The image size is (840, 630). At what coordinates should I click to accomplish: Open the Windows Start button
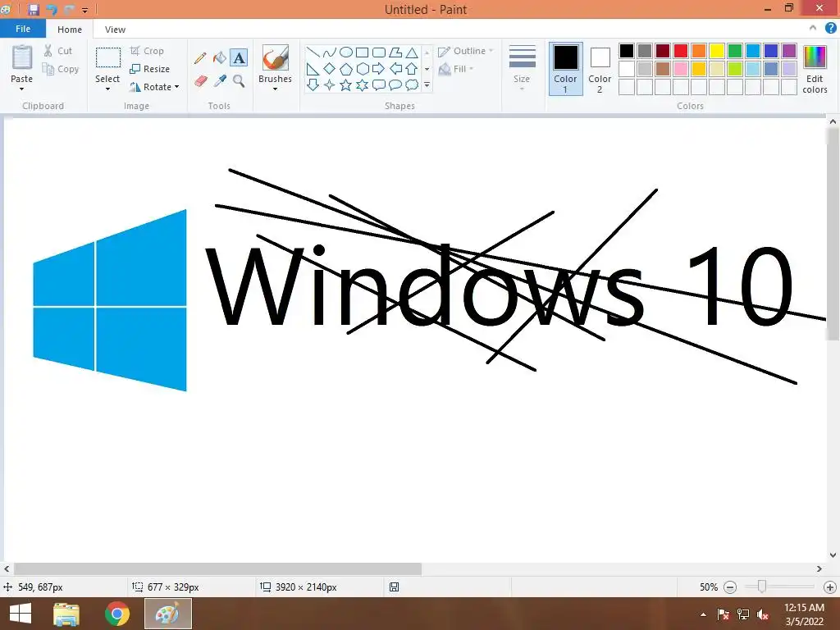[21, 614]
